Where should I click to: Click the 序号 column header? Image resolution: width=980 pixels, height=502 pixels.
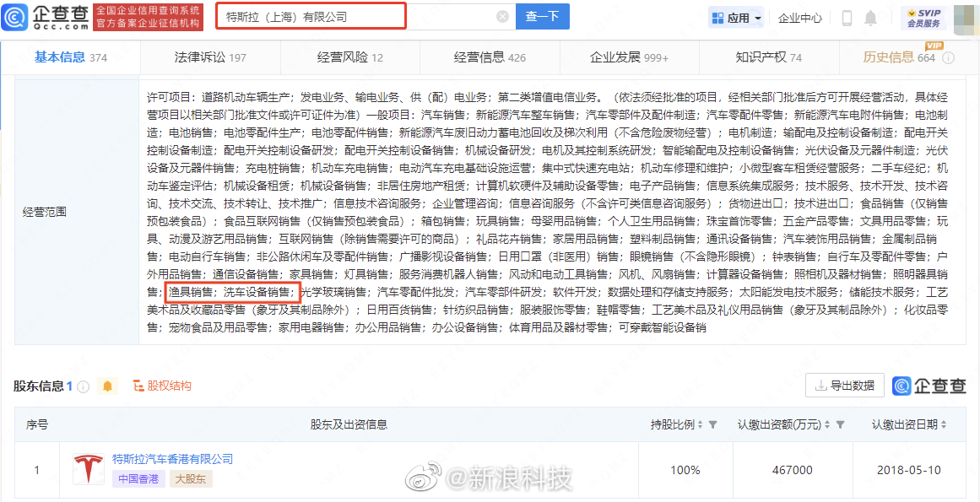point(37,424)
